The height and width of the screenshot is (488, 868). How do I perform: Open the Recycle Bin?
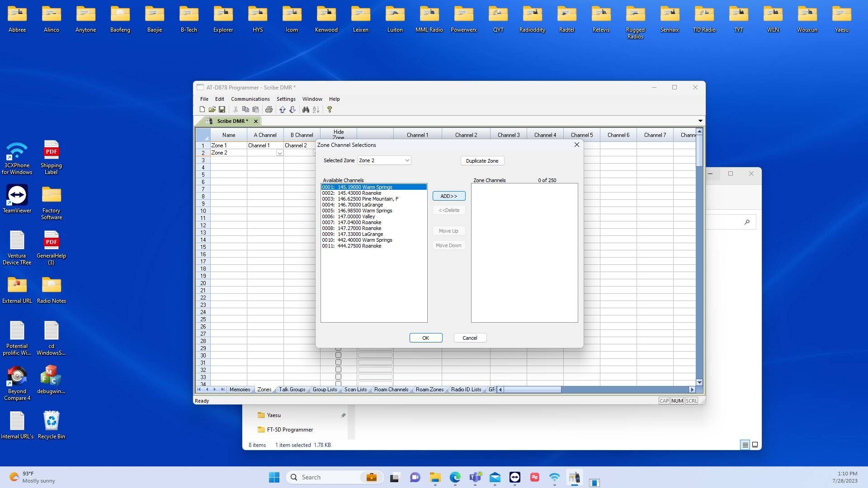tap(52, 425)
